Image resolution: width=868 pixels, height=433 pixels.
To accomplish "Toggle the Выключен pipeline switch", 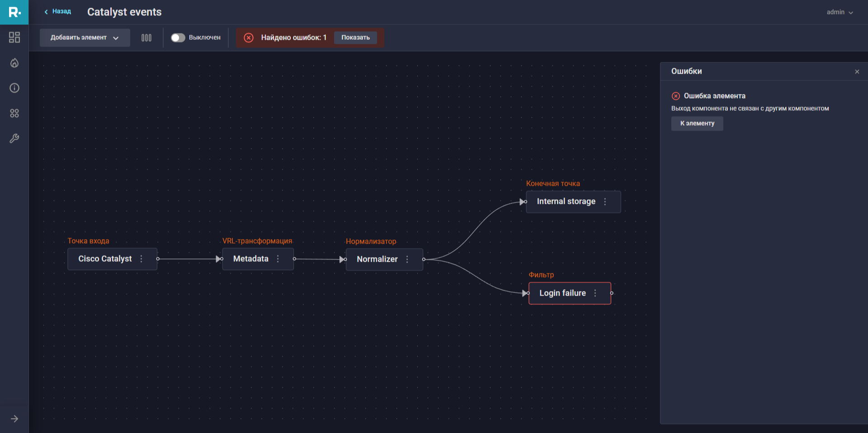I will coord(178,38).
